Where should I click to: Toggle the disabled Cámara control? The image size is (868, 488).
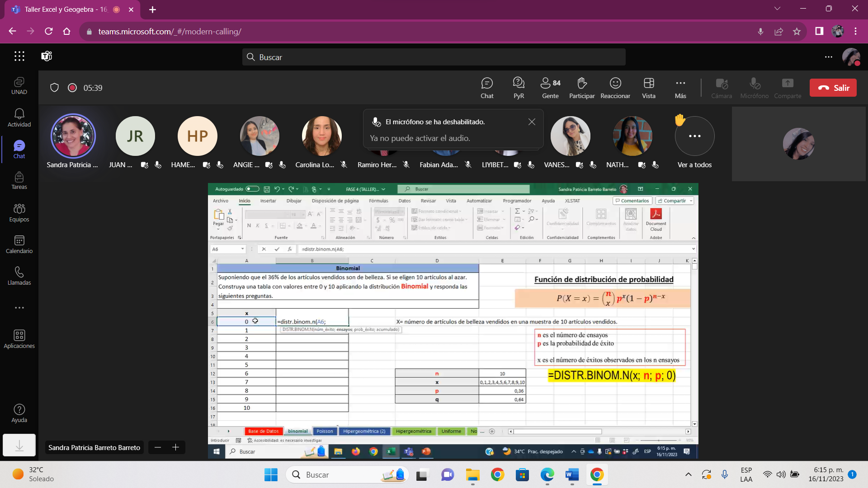click(722, 87)
